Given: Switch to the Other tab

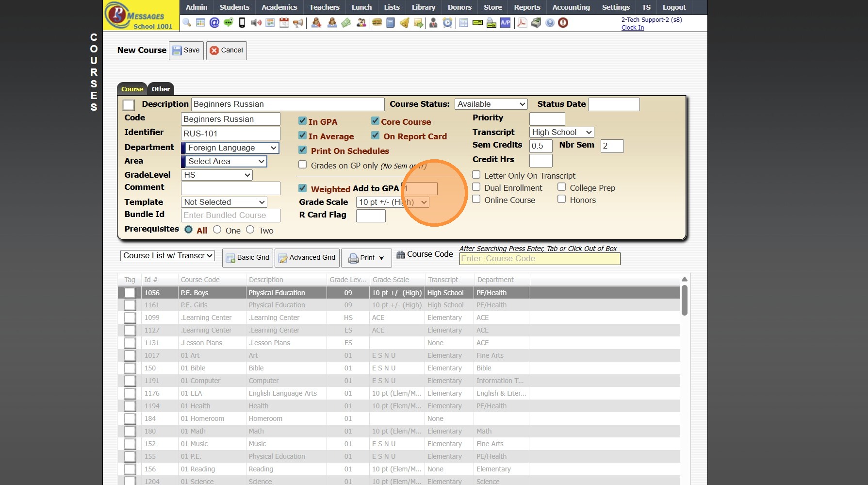Looking at the screenshot, I should tap(161, 89).
